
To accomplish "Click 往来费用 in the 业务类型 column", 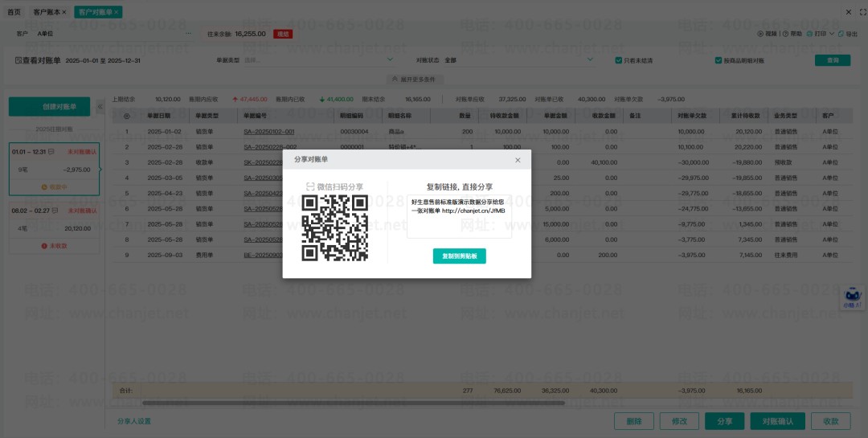I will (x=786, y=256).
